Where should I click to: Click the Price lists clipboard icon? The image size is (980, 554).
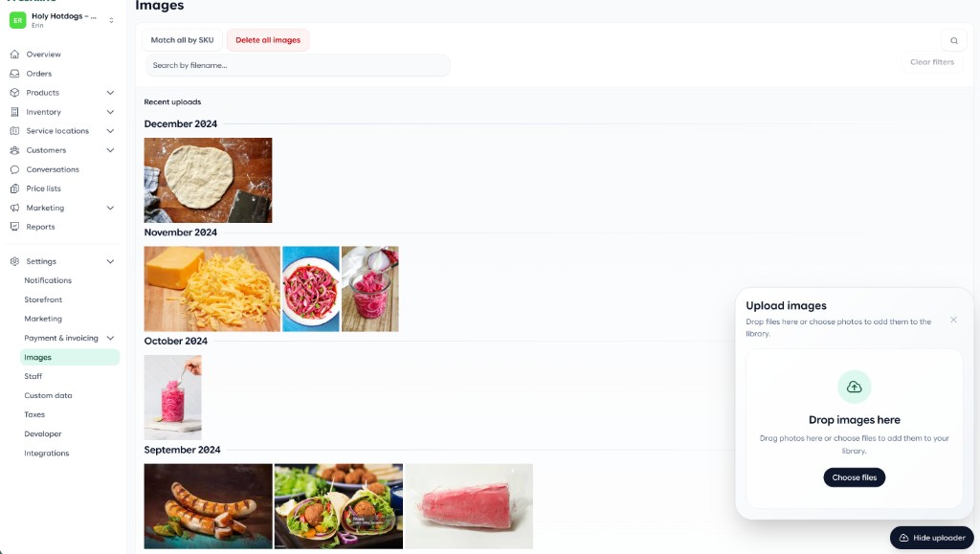tap(15, 188)
